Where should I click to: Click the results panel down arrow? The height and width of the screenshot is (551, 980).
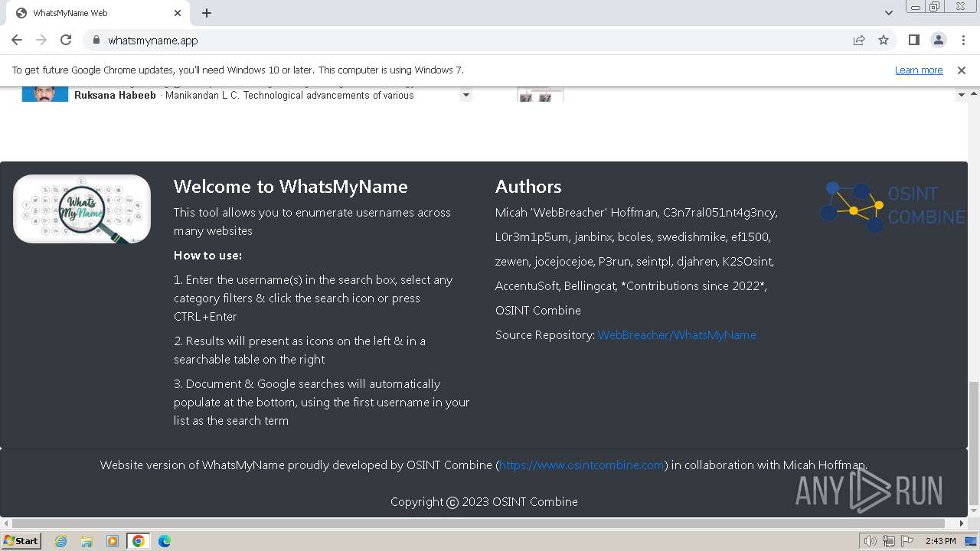465,96
